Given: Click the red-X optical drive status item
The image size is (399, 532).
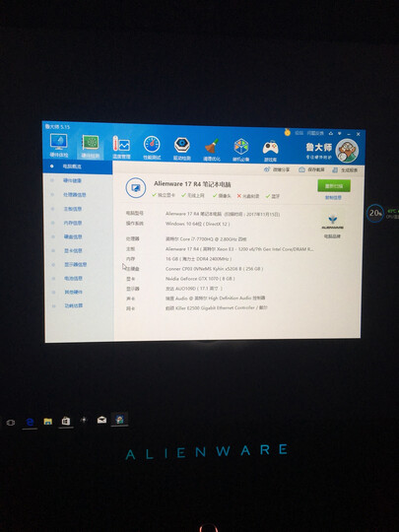Looking at the screenshot, I should pyautogui.click(x=248, y=196).
